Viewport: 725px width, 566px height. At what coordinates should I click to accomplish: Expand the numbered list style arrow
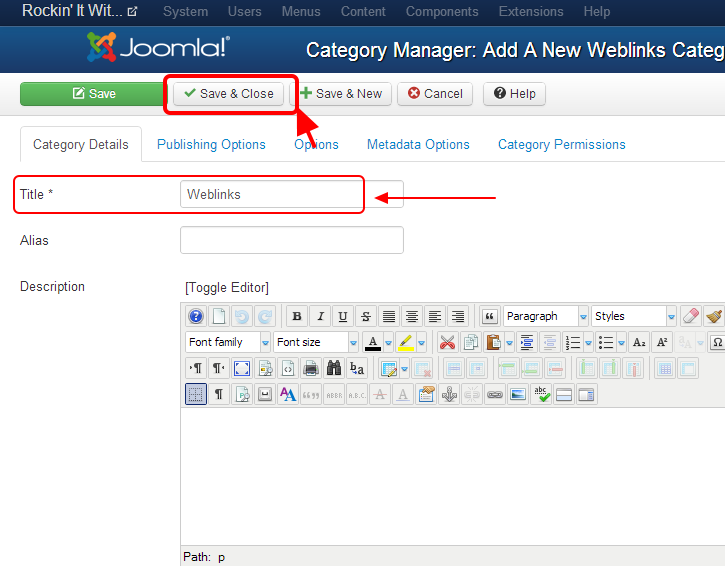click(589, 343)
